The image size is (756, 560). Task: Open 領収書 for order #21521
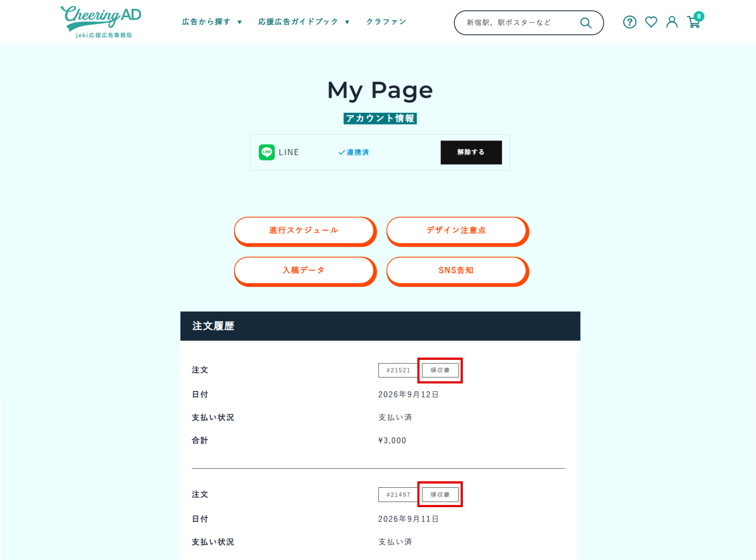[440, 370]
